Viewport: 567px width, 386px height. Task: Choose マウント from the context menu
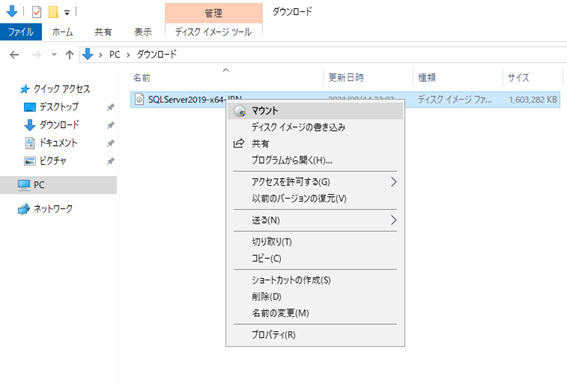pos(315,111)
